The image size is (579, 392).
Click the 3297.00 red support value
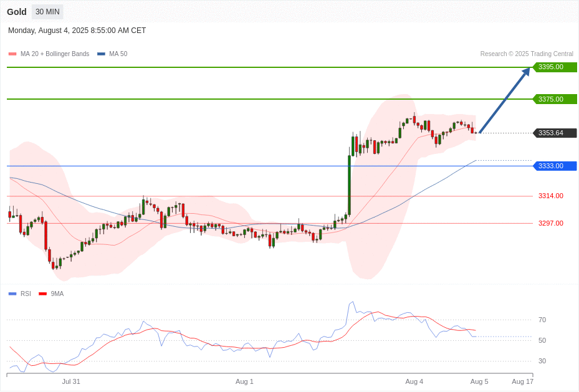[x=550, y=223]
